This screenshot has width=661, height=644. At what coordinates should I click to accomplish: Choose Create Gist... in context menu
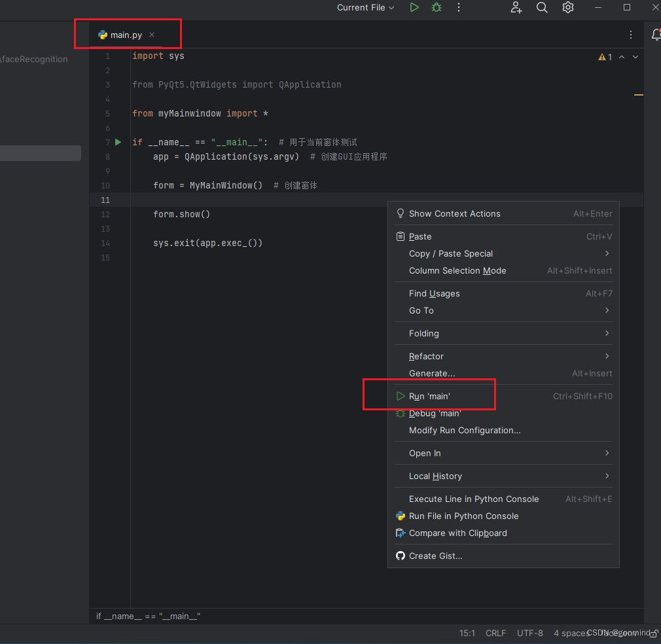coord(503,556)
